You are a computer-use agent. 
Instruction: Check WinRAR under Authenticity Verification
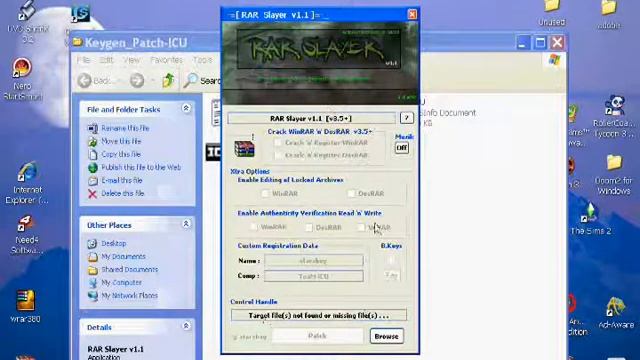254,227
